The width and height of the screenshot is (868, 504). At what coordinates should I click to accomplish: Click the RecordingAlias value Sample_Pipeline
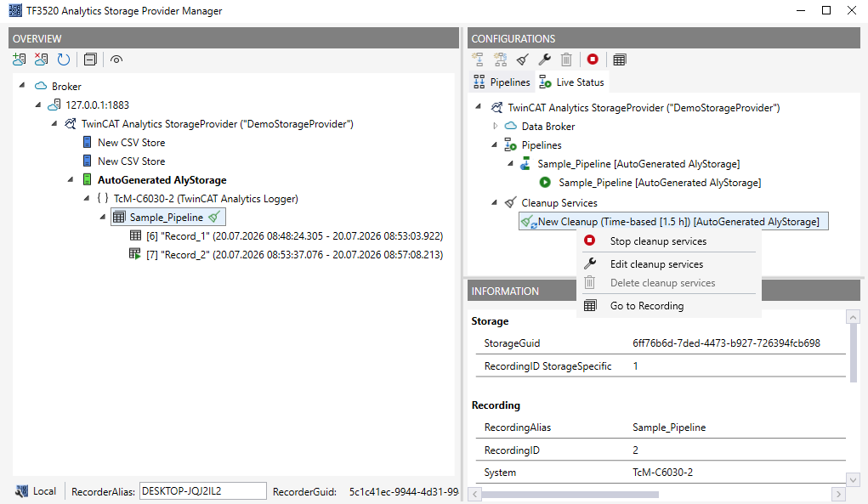(669, 428)
